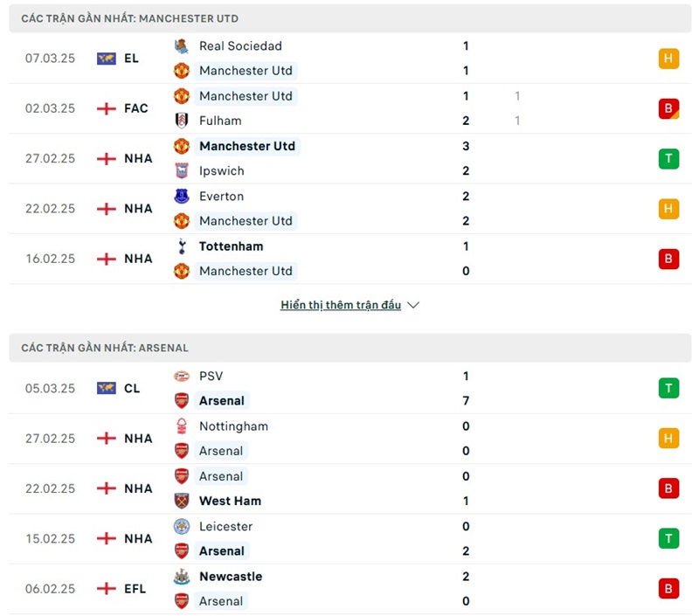Viewport: 699px width, 616px height.
Task: Open Hiển thị thêm trận đấu link
Action: 341,306
